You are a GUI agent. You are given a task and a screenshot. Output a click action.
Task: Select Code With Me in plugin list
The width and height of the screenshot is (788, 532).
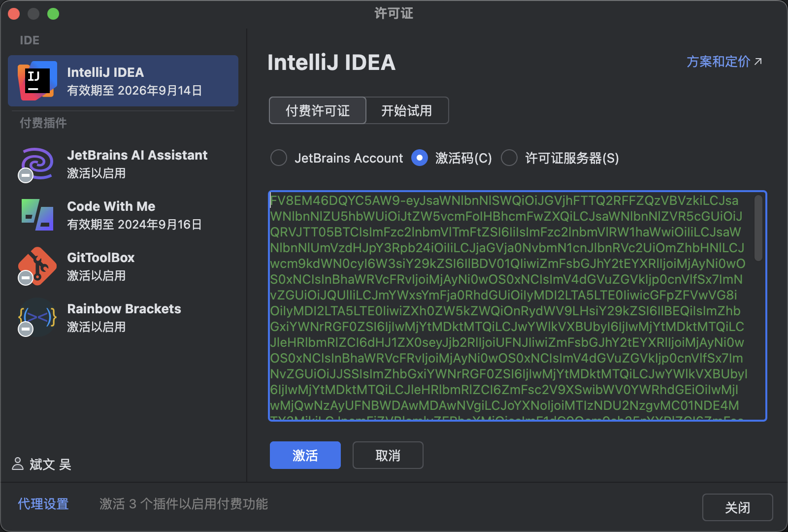pyautogui.click(x=123, y=215)
